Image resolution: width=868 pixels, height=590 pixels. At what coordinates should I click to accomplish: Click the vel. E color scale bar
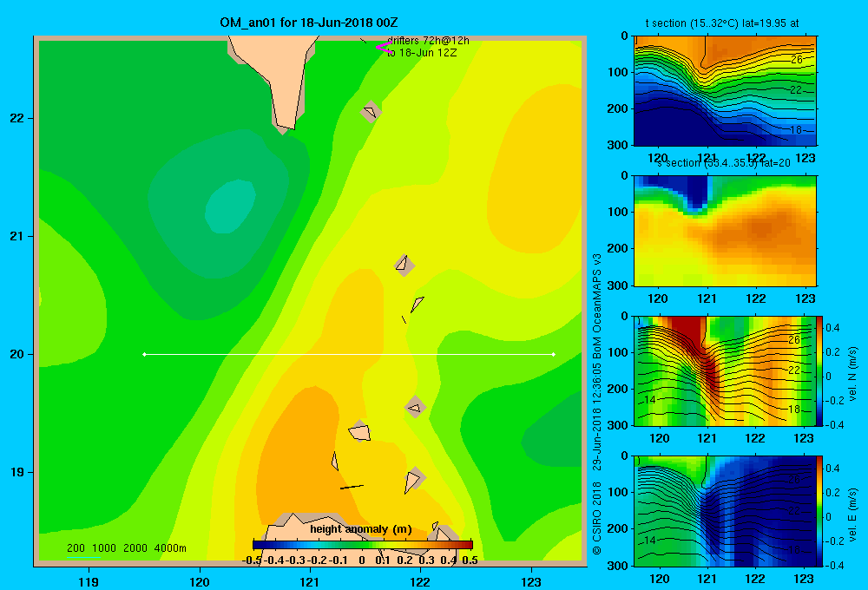point(819,511)
